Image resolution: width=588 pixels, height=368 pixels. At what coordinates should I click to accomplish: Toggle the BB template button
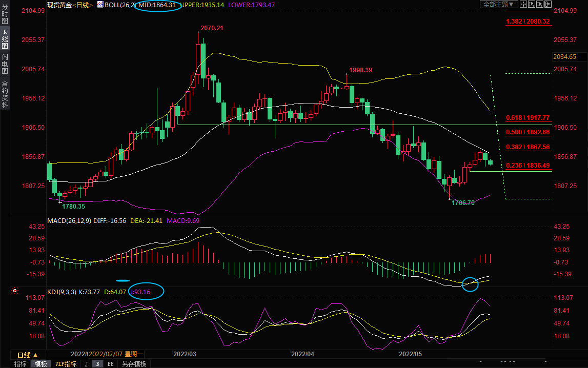(110, 364)
